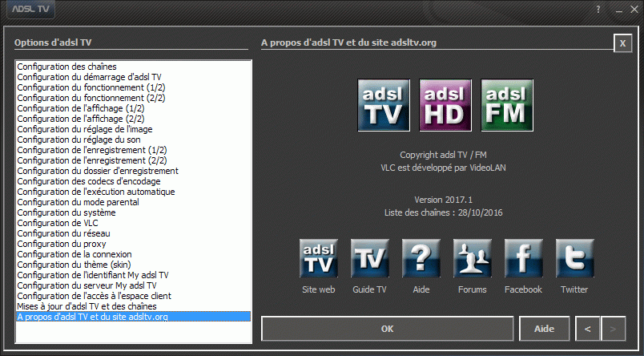This screenshot has width=644, height=356.
Task: Click the adsl HD purple logo
Action: [445, 105]
